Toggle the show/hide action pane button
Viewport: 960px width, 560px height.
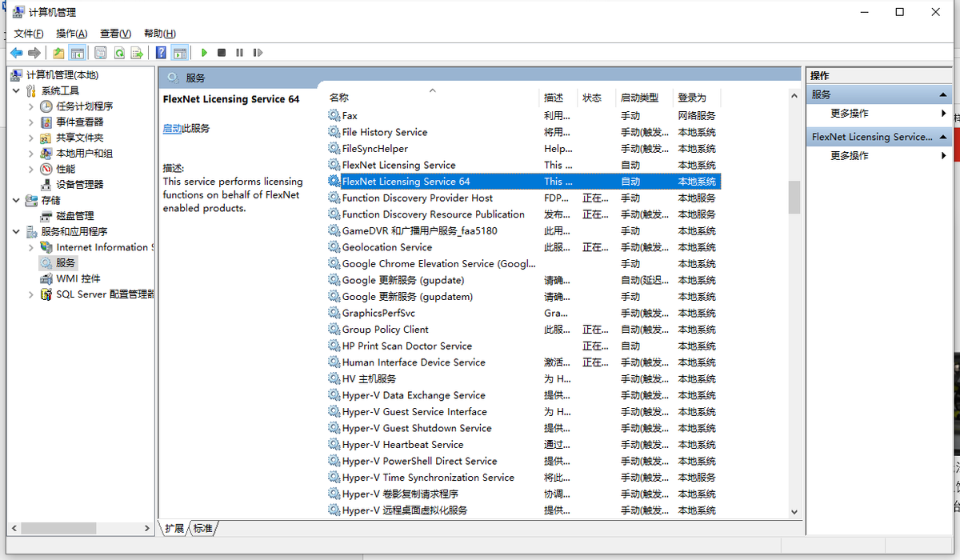[180, 53]
